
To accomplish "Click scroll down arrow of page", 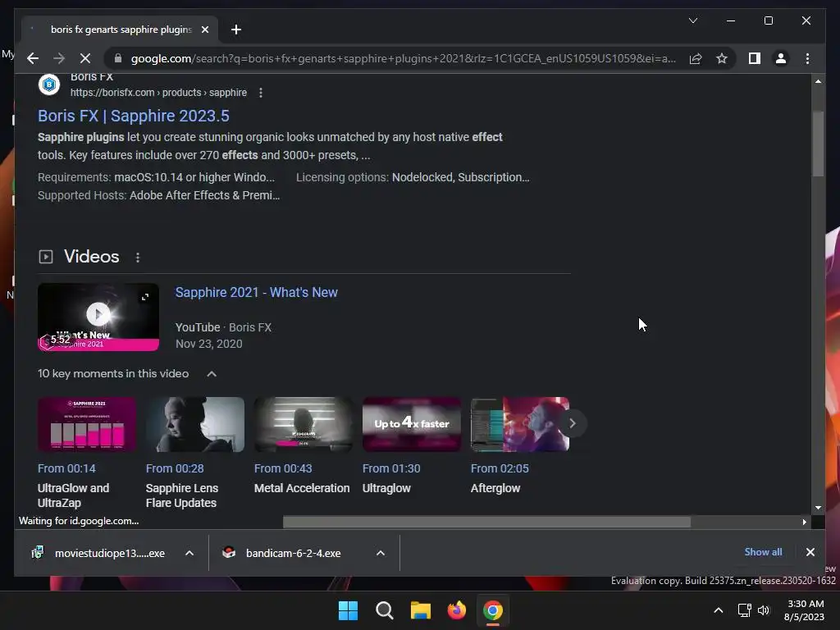I will tap(818, 507).
